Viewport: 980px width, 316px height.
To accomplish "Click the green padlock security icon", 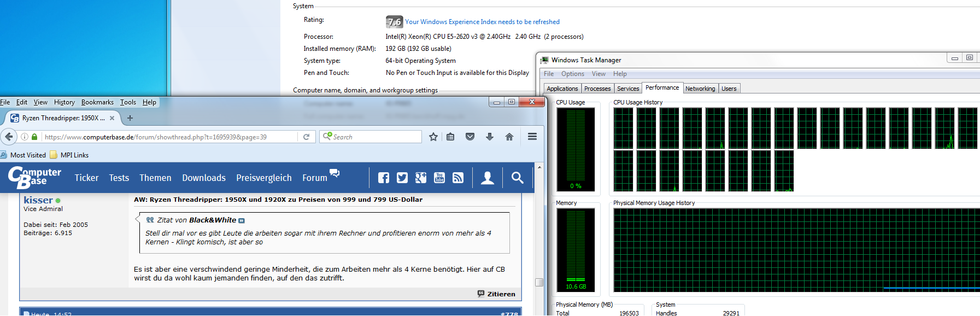I will coord(34,137).
